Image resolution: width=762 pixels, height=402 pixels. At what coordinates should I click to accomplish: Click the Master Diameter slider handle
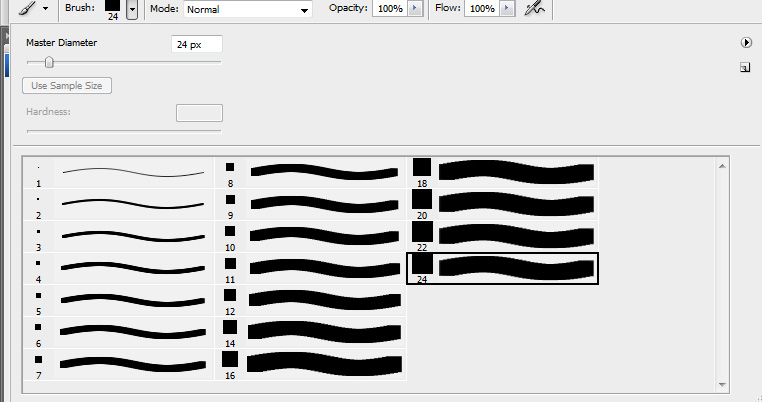(x=49, y=62)
